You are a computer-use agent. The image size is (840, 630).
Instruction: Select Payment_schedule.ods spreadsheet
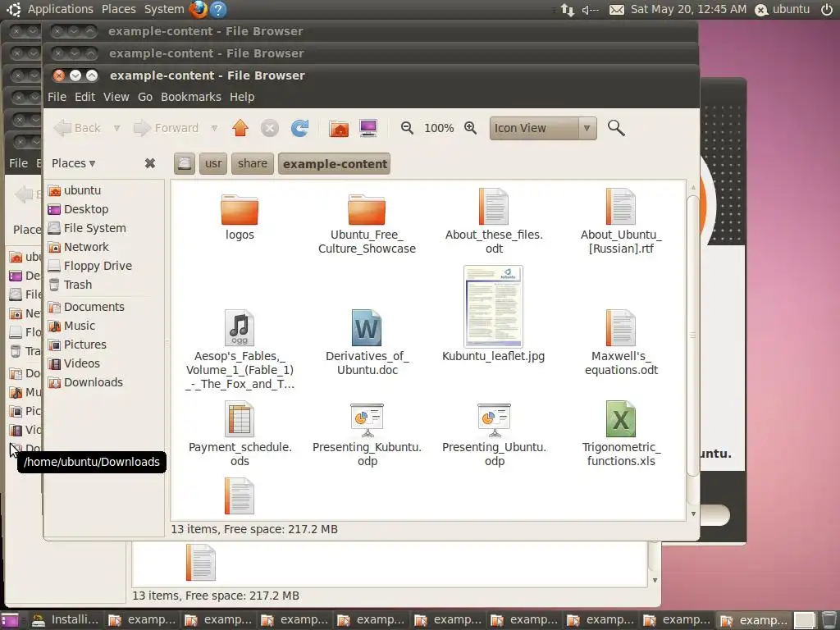(240, 435)
